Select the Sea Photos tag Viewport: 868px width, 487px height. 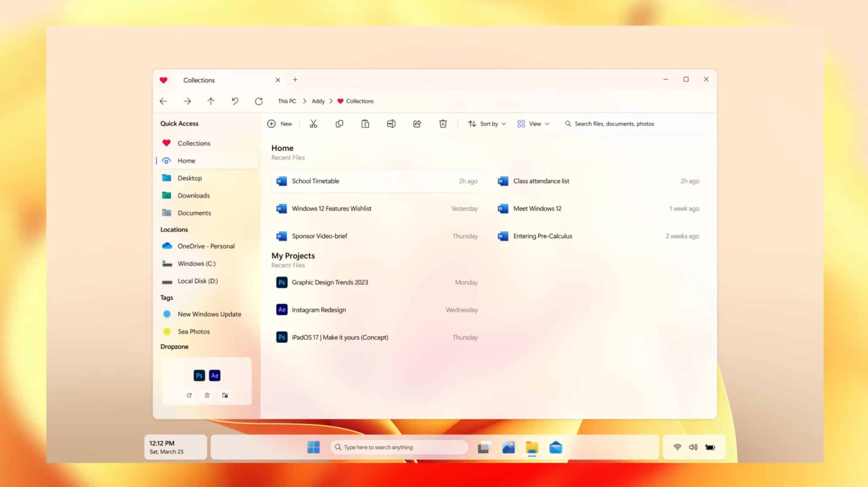[x=194, y=331]
